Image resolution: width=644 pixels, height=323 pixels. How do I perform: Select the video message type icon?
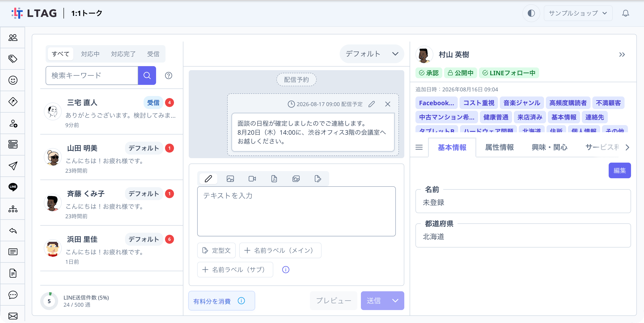click(x=252, y=179)
